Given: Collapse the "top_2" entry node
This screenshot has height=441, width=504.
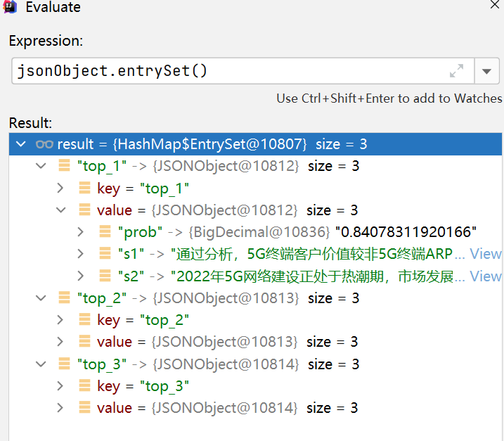Looking at the screenshot, I should click(x=41, y=298).
